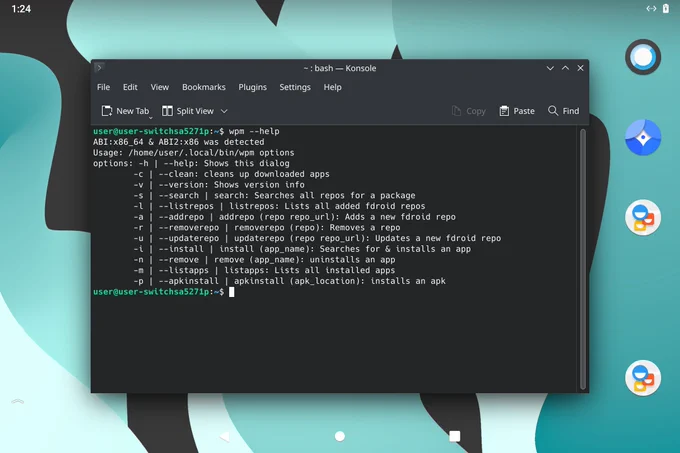Tap the Android back navigation button
The height and width of the screenshot is (453, 680).
[225, 436]
